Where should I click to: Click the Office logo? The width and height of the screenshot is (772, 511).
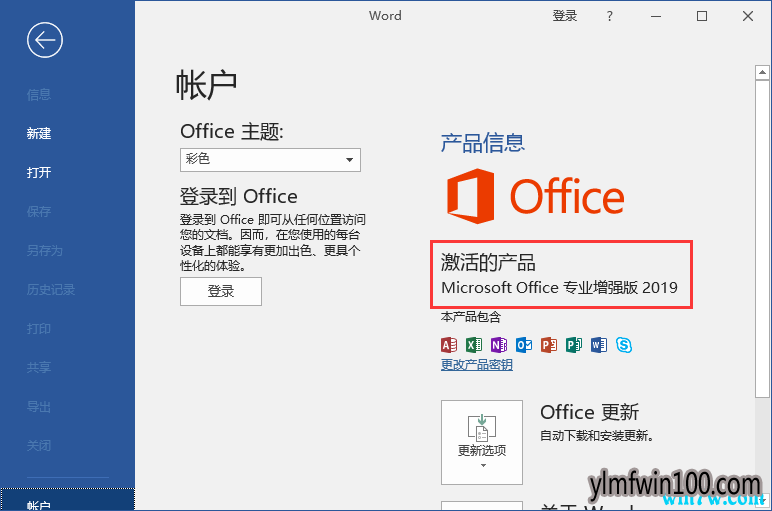click(x=535, y=196)
